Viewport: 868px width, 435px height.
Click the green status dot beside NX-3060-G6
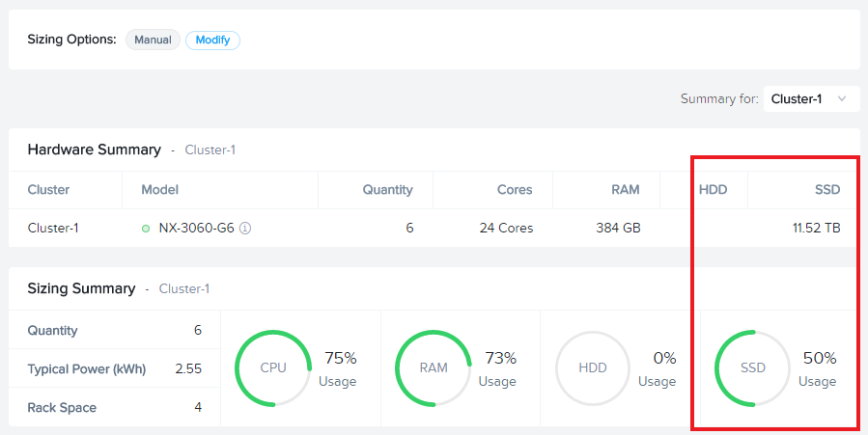(146, 229)
